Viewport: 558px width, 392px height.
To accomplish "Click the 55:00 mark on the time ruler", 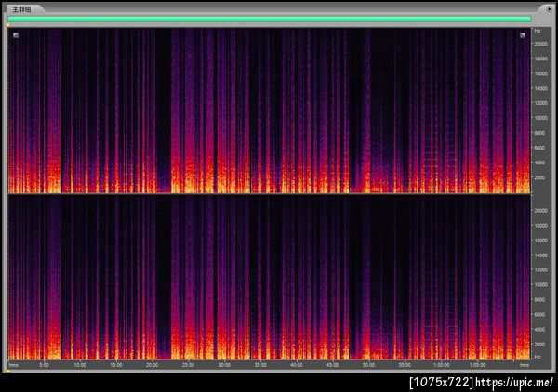I will (405, 365).
